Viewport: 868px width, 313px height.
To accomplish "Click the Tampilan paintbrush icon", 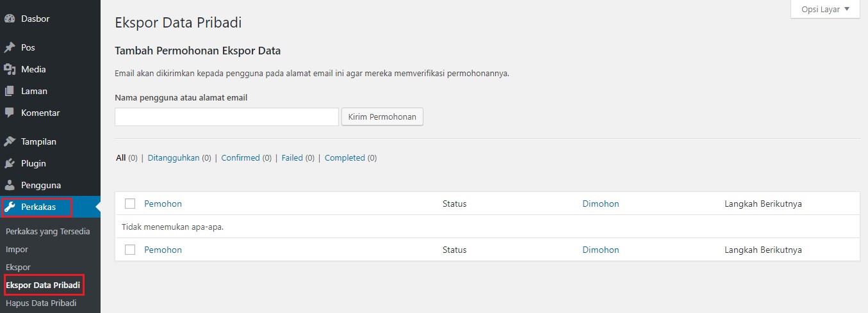I will 10,141.
